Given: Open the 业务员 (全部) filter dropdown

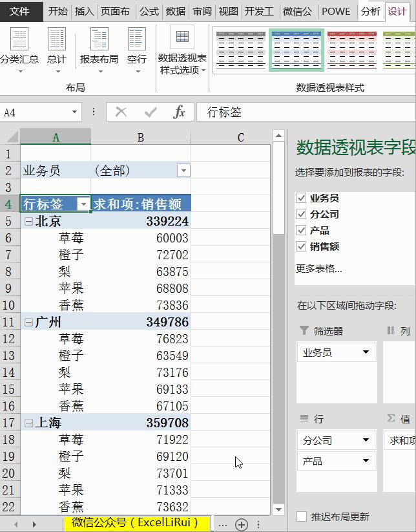Looking at the screenshot, I should pyautogui.click(x=183, y=170).
